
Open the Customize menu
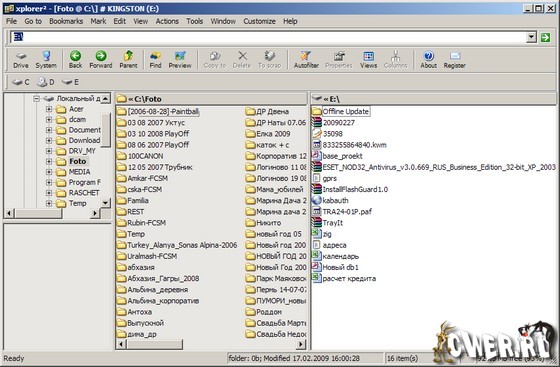(x=259, y=21)
